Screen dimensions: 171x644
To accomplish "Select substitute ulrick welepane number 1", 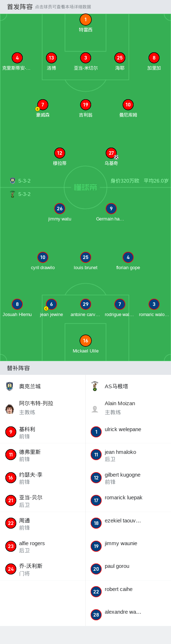I will tap(96, 432).
